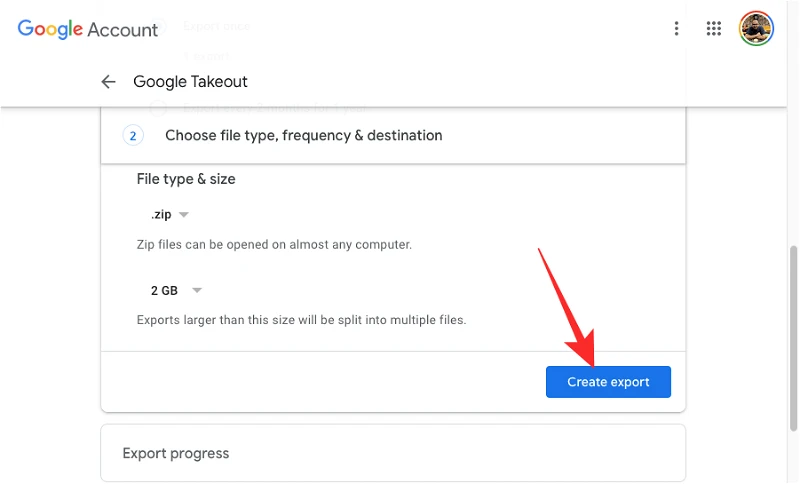This screenshot has height=484, width=800.
Task: Open the Google apps grid
Action: [714, 29]
